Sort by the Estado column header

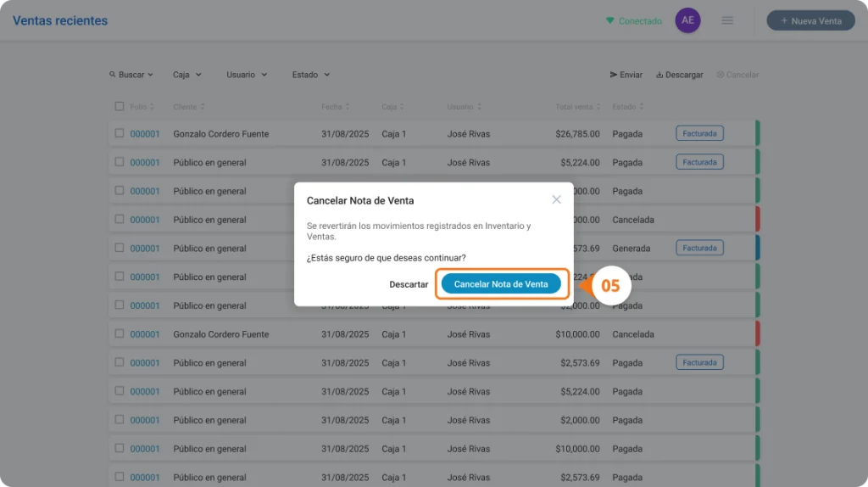628,106
